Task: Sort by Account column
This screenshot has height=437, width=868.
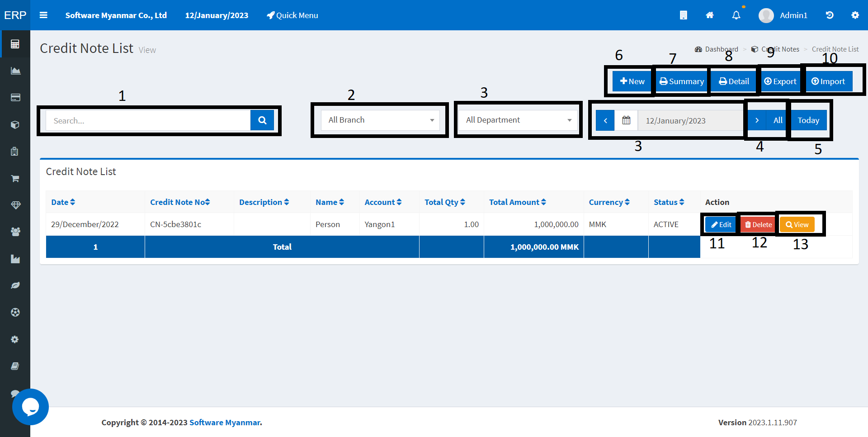Action: click(383, 202)
